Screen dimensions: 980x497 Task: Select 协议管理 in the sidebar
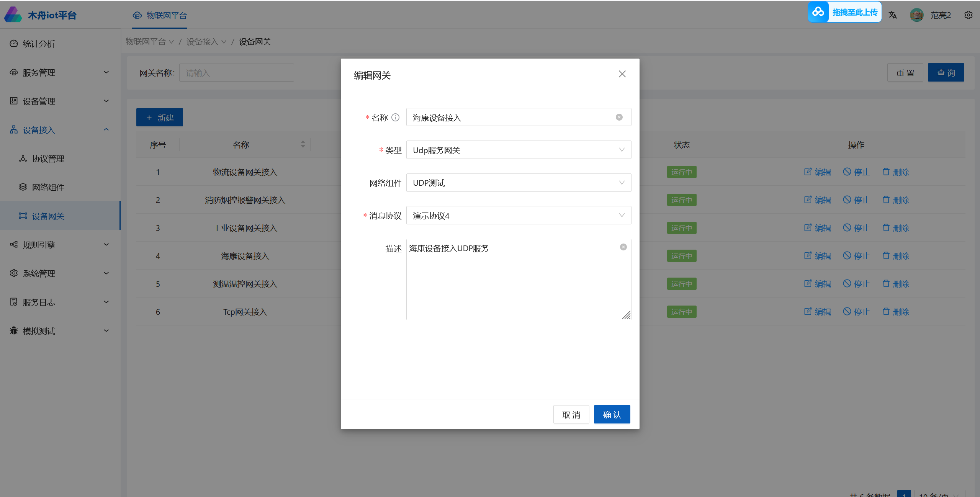pyautogui.click(x=48, y=159)
